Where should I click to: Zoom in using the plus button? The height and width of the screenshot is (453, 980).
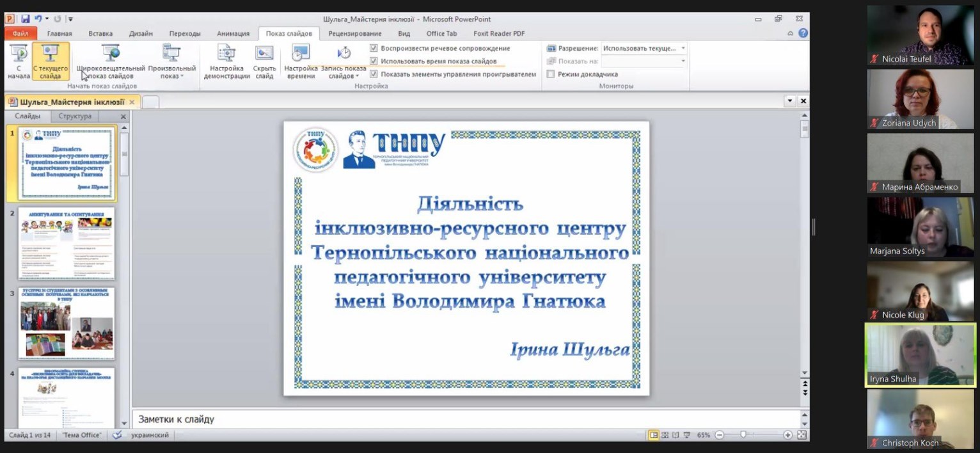pos(788,434)
